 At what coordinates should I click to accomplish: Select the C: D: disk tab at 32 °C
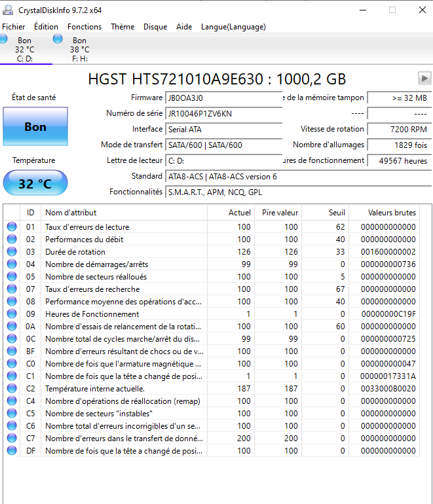click(x=24, y=50)
